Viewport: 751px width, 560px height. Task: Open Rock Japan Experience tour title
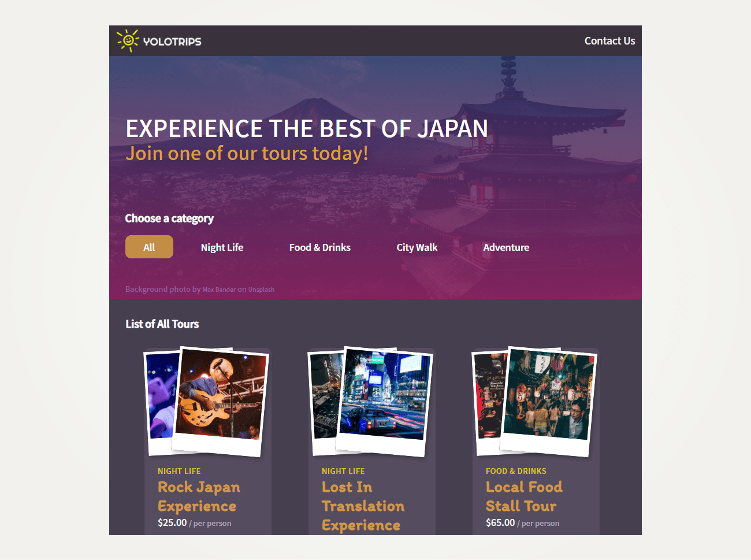pos(199,496)
